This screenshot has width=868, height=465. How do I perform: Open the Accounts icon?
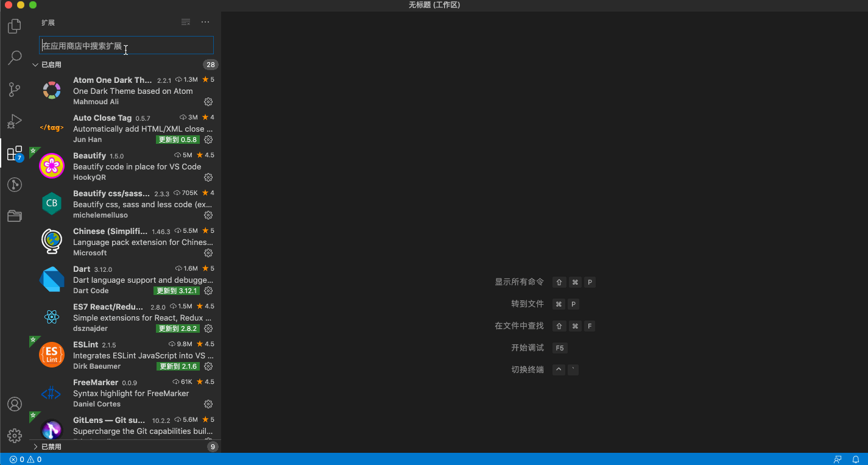tap(15, 404)
